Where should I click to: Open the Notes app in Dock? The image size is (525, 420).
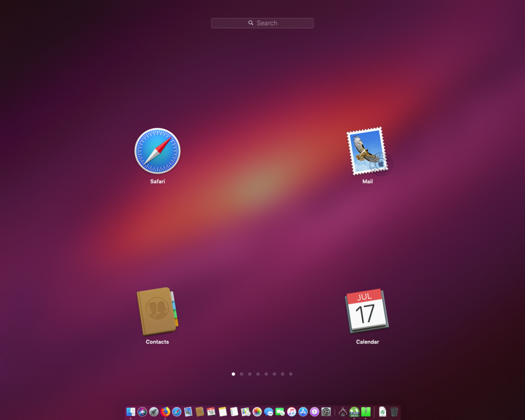point(223,412)
